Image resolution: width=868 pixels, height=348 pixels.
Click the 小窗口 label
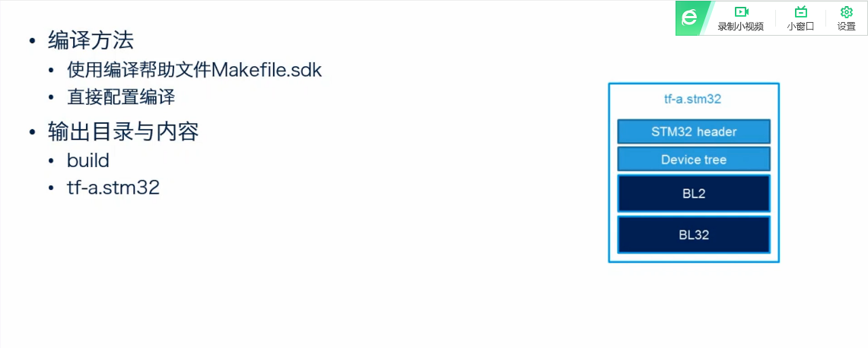click(x=800, y=27)
